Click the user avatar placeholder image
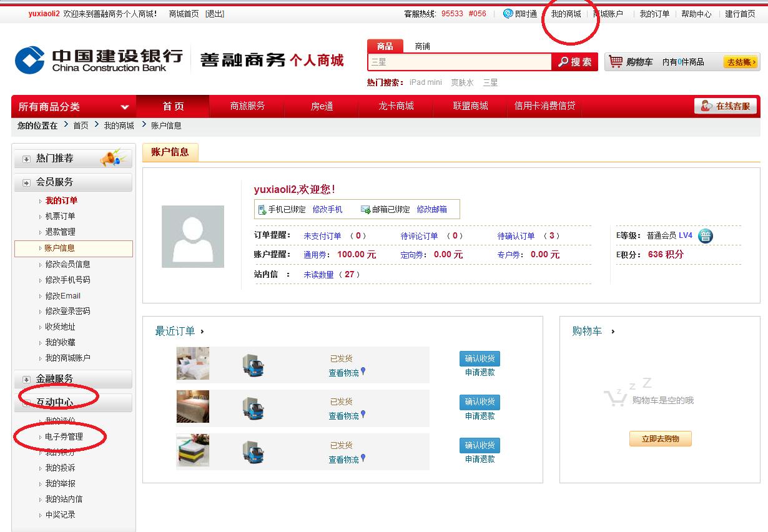Screen dimensions: 768x532 (192, 237)
